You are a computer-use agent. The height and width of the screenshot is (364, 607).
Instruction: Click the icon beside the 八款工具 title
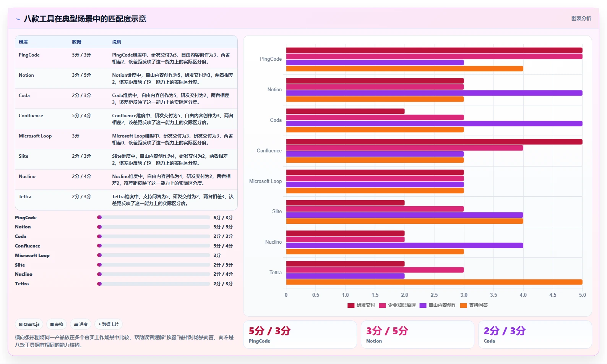point(18,19)
